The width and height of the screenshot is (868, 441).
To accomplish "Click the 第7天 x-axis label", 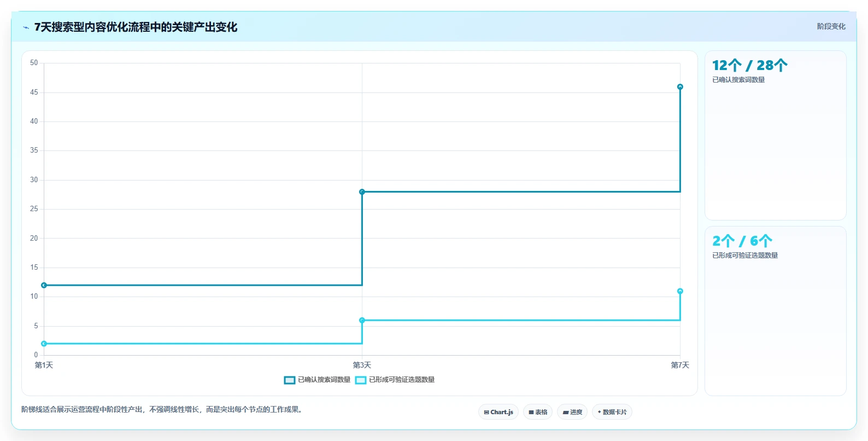I will coord(680,365).
